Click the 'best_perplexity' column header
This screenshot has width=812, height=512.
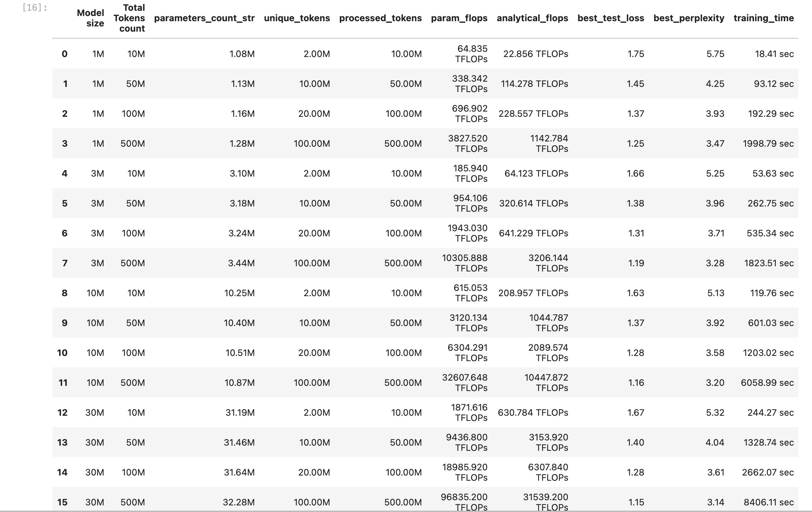[689, 18]
